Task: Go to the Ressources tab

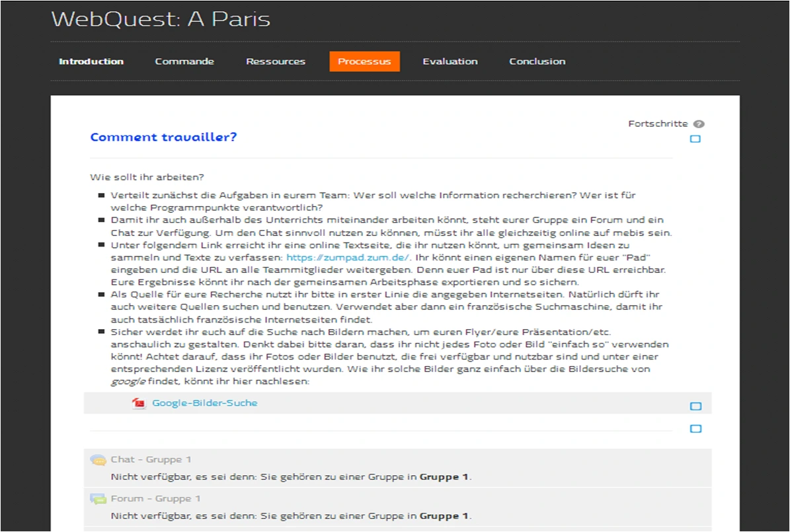Action: click(276, 61)
